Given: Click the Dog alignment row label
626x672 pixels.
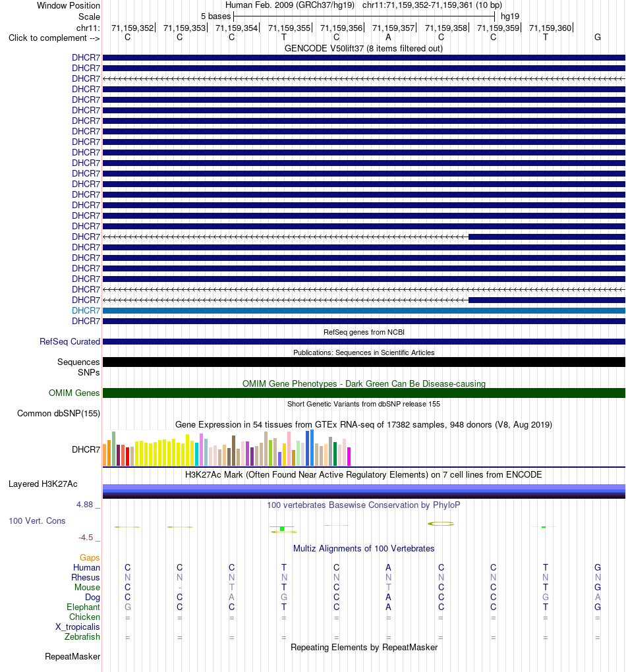Looking at the screenshot, I should 93,598.
